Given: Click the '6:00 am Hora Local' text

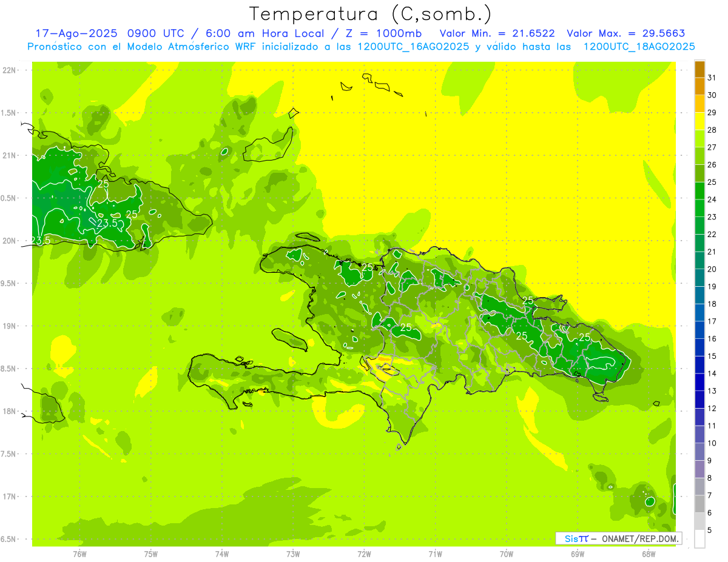Looking at the screenshot, I should point(265,33).
